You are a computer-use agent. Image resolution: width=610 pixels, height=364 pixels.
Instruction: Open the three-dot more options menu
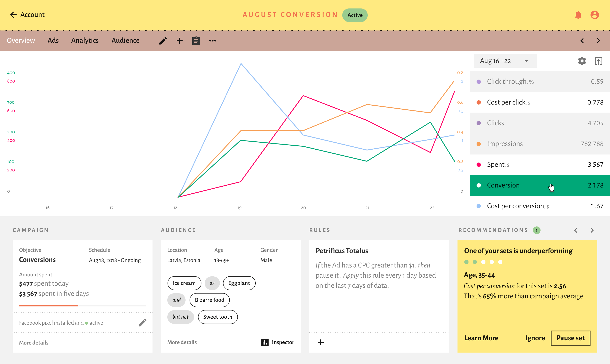213,41
